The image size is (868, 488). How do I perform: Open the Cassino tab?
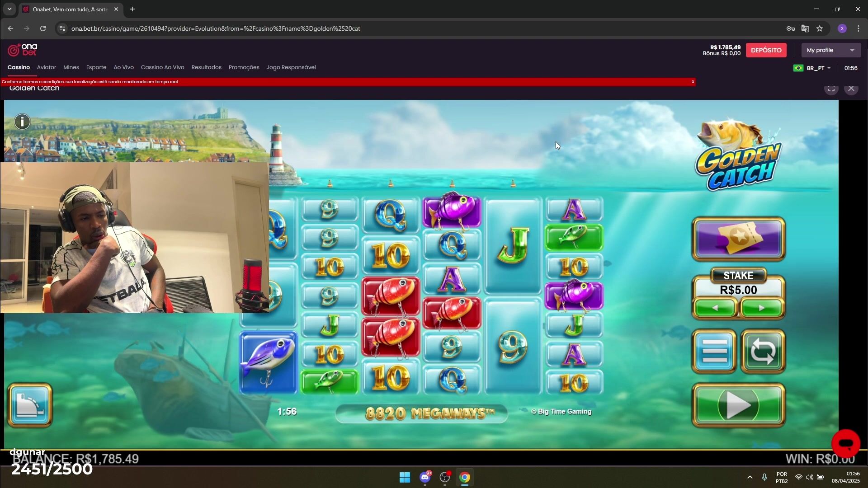(x=19, y=67)
